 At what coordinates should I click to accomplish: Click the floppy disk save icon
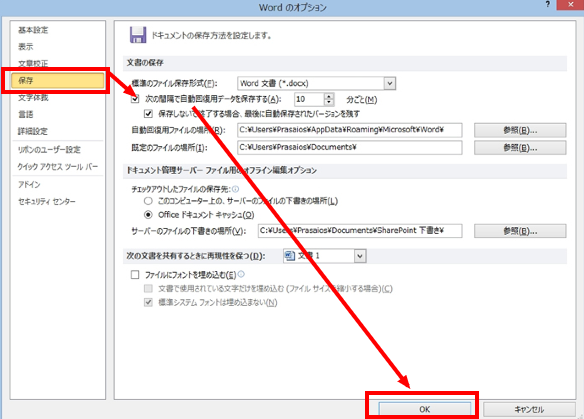point(137,35)
